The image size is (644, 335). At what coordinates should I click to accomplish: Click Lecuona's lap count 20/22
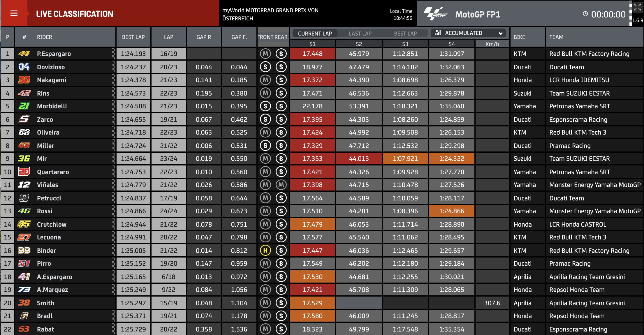click(168, 237)
